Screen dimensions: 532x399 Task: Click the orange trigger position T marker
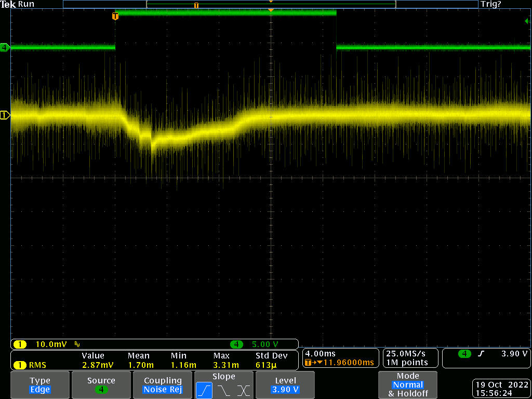pos(115,16)
